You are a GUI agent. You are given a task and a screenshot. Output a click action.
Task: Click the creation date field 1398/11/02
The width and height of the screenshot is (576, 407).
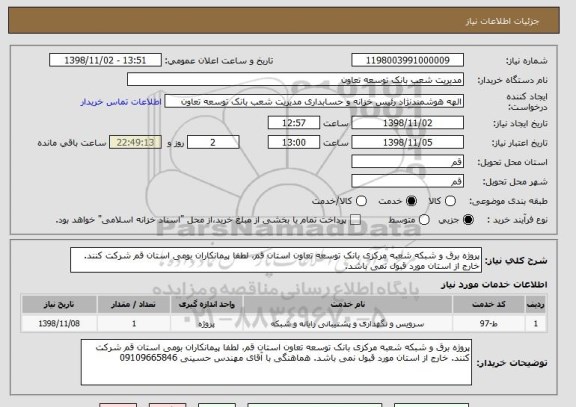tap(407, 123)
